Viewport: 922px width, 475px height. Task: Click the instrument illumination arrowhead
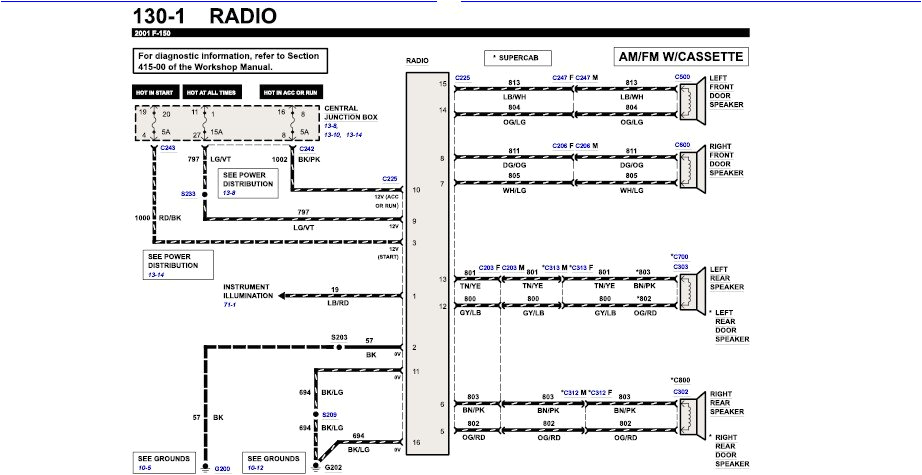tap(283, 296)
